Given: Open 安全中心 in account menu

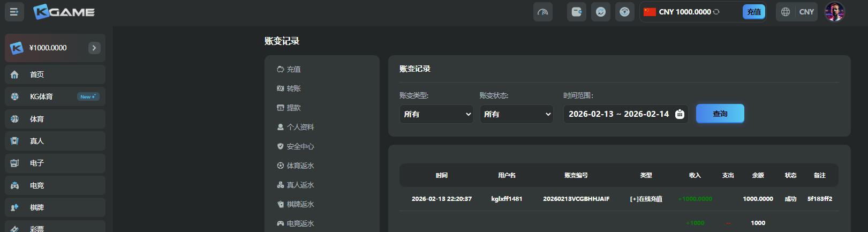Looking at the screenshot, I should [300, 146].
